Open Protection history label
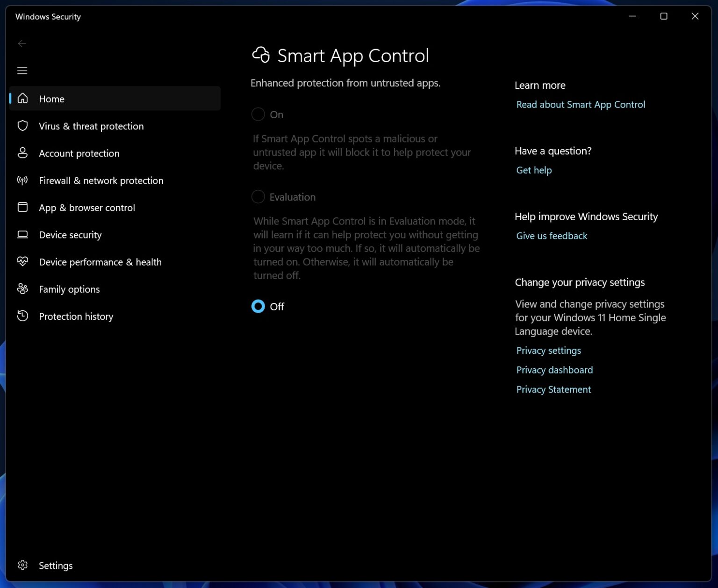Screen dimensions: 718x588 tap(76, 316)
